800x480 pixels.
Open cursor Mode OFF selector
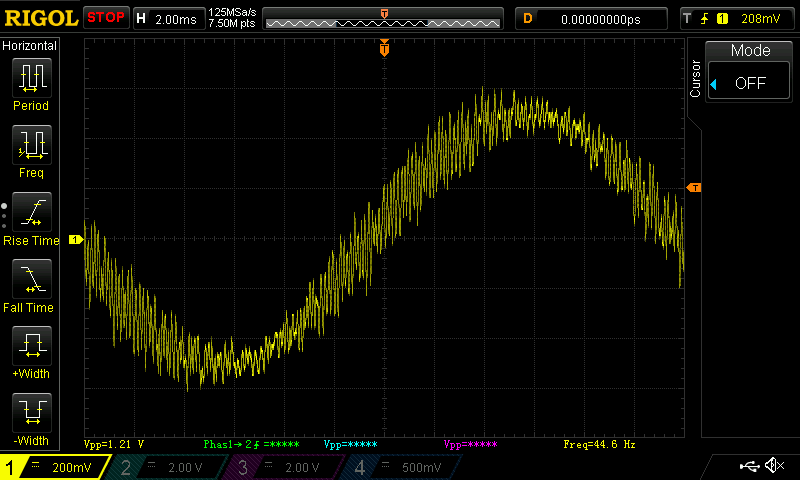(750, 83)
